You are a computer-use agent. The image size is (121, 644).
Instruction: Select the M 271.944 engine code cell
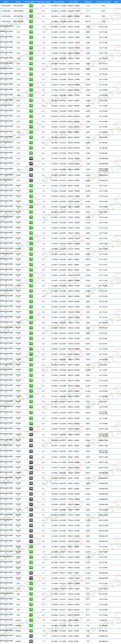click(104, 583)
